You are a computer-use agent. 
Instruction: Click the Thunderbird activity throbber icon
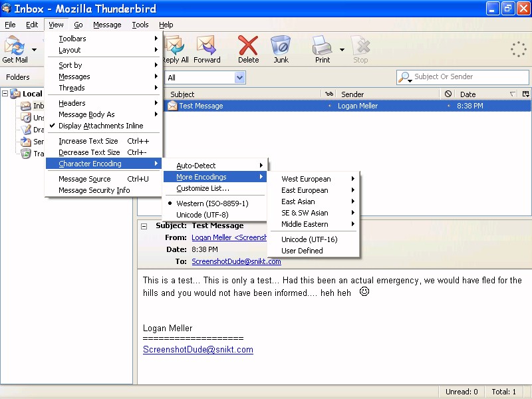tap(519, 49)
